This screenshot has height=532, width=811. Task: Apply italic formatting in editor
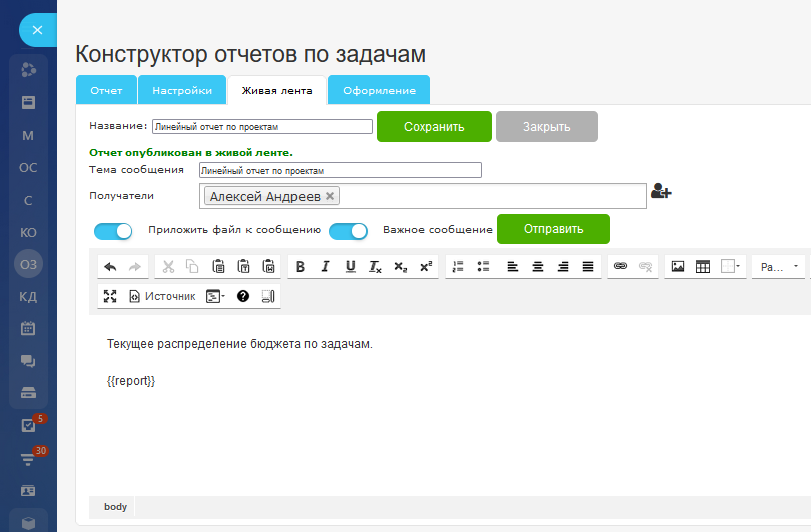[x=326, y=267]
